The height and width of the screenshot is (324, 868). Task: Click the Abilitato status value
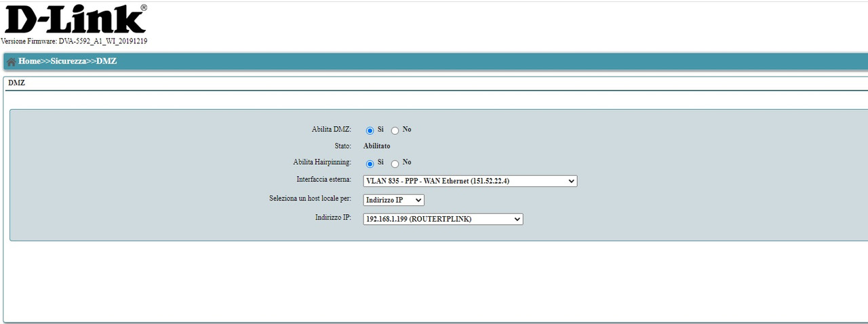click(376, 146)
